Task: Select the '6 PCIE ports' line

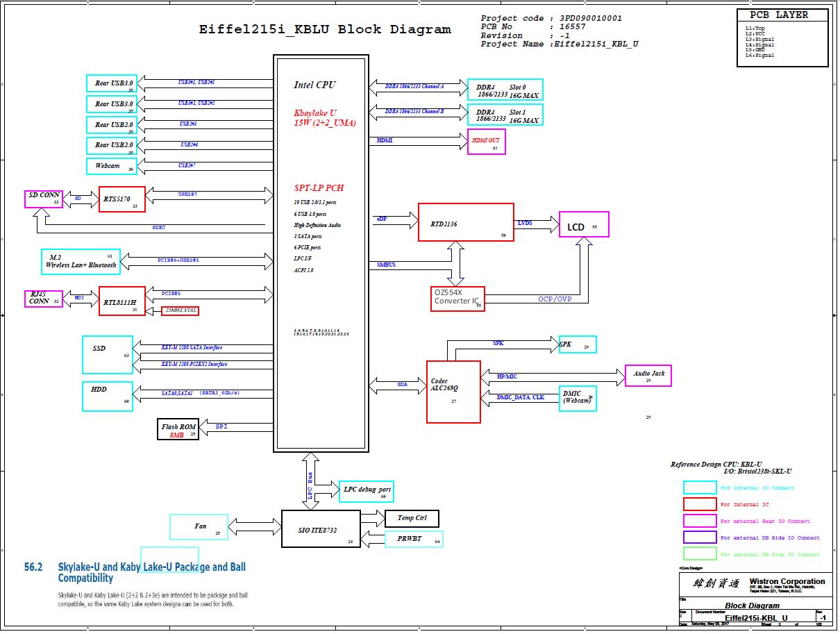Action: click(308, 247)
